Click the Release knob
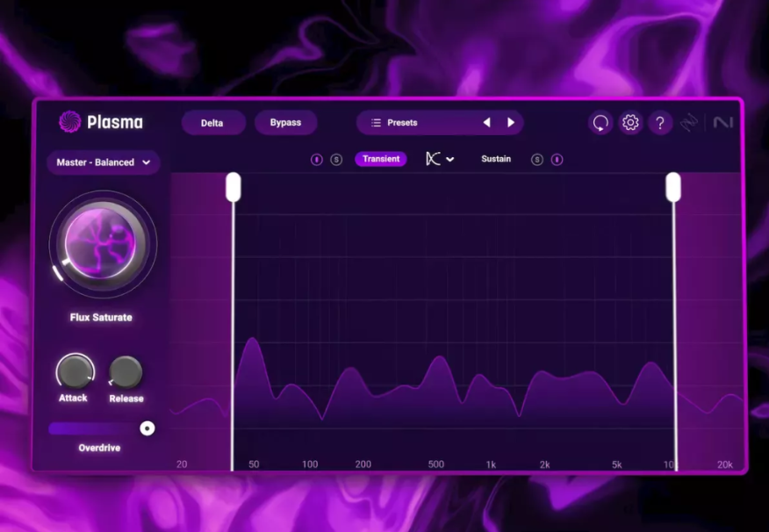Image resolution: width=769 pixels, height=532 pixels. click(126, 372)
